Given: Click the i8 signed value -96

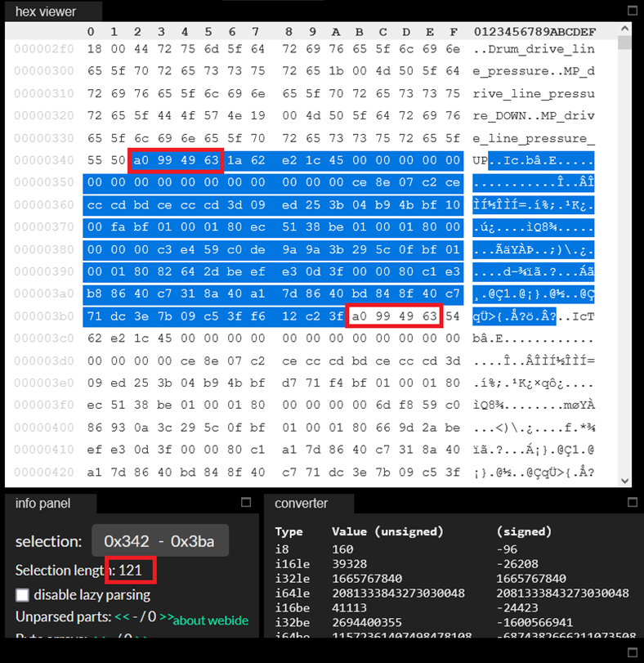Looking at the screenshot, I should point(507,549).
